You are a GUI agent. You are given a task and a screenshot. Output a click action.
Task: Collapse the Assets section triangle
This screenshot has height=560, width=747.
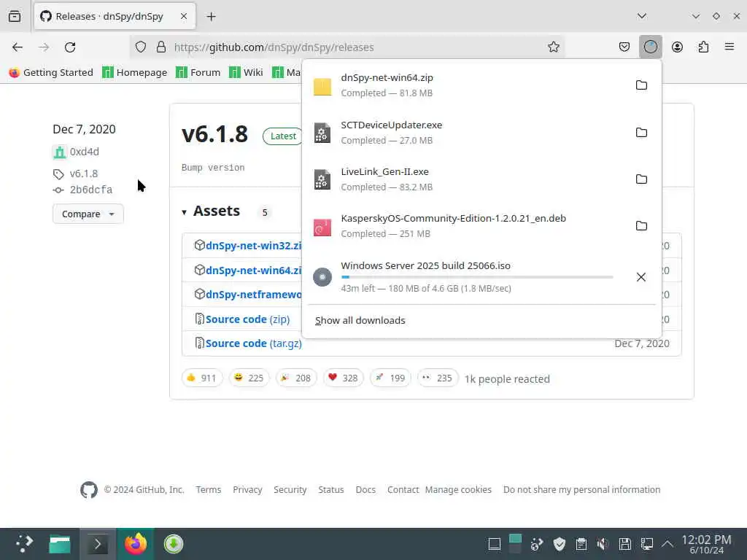tap(184, 212)
